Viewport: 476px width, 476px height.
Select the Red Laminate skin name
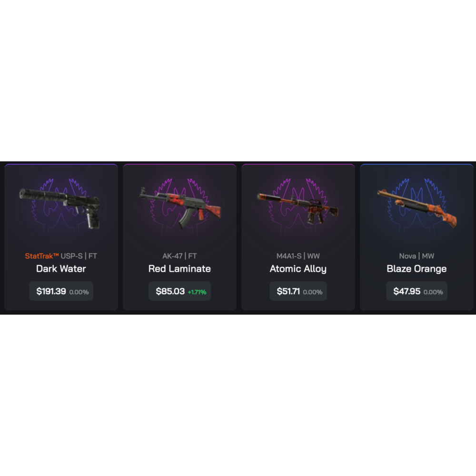pyautogui.click(x=179, y=268)
